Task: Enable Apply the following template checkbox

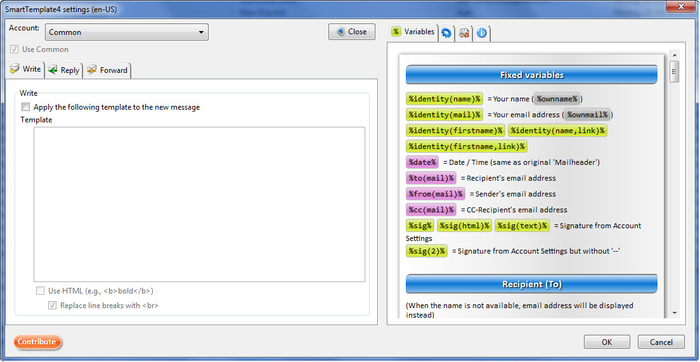Action: (25, 107)
